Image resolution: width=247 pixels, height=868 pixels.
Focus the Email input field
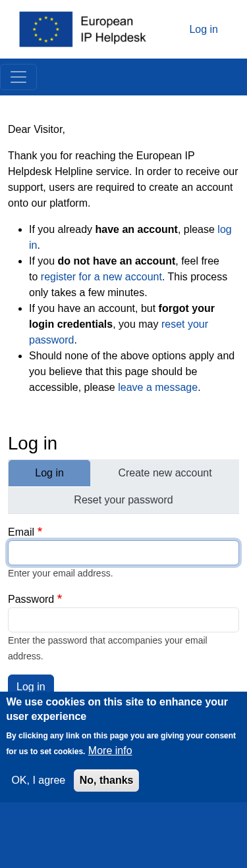123,553
